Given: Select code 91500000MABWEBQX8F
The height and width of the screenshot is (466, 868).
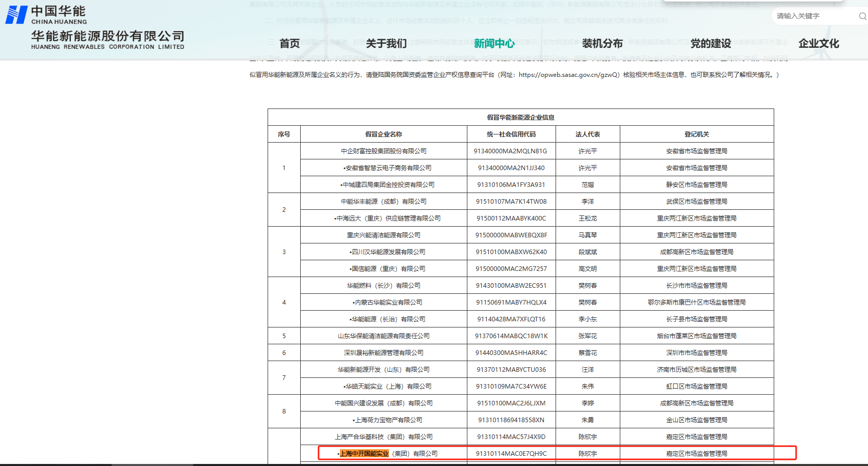Looking at the screenshot, I should (511, 235).
